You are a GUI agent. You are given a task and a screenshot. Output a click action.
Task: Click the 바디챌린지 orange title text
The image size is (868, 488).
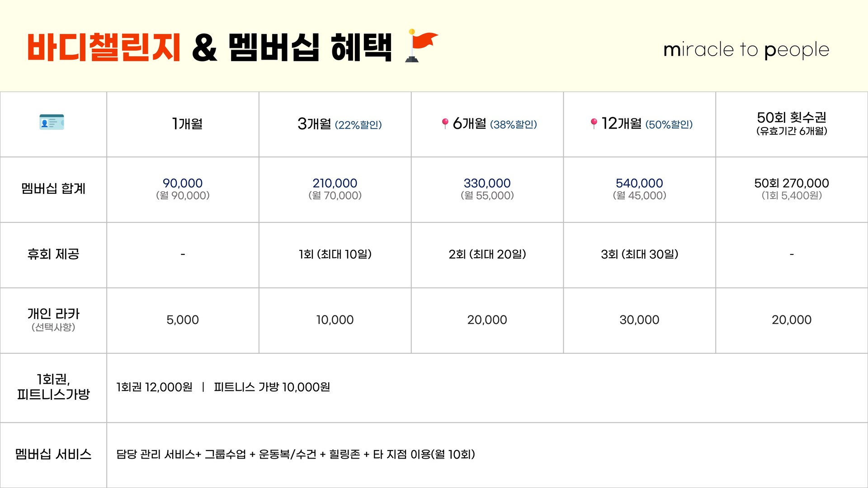pyautogui.click(x=104, y=48)
